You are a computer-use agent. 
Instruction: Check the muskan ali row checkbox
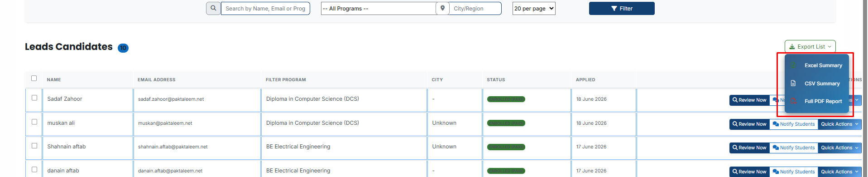[x=34, y=122]
